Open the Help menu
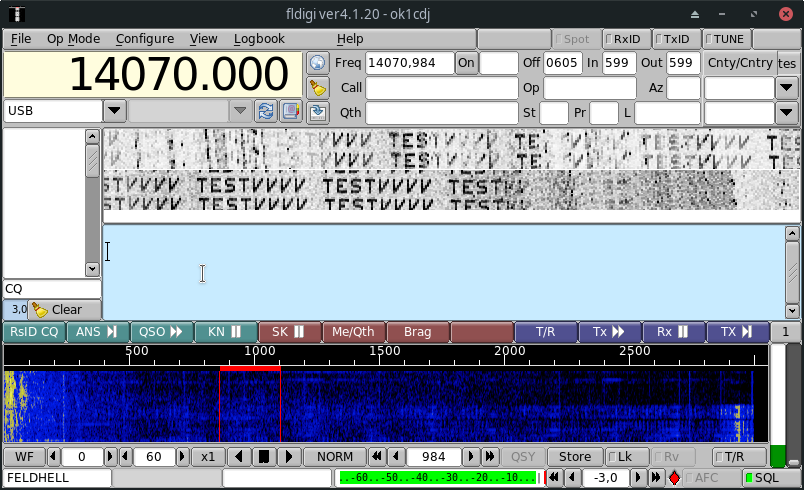Image resolution: width=804 pixels, height=490 pixels. pos(350,39)
